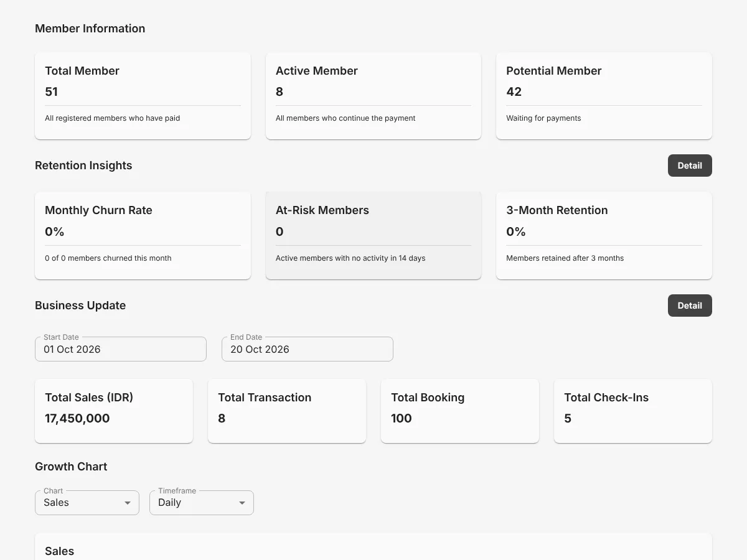Open the At-Risk Members card
The height and width of the screenshot is (560, 747).
(x=374, y=235)
